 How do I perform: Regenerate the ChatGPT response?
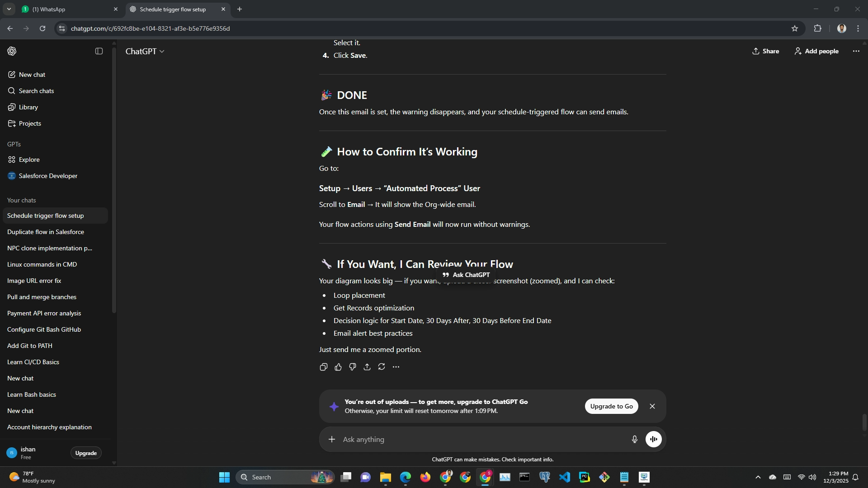click(x=382, y=367)
